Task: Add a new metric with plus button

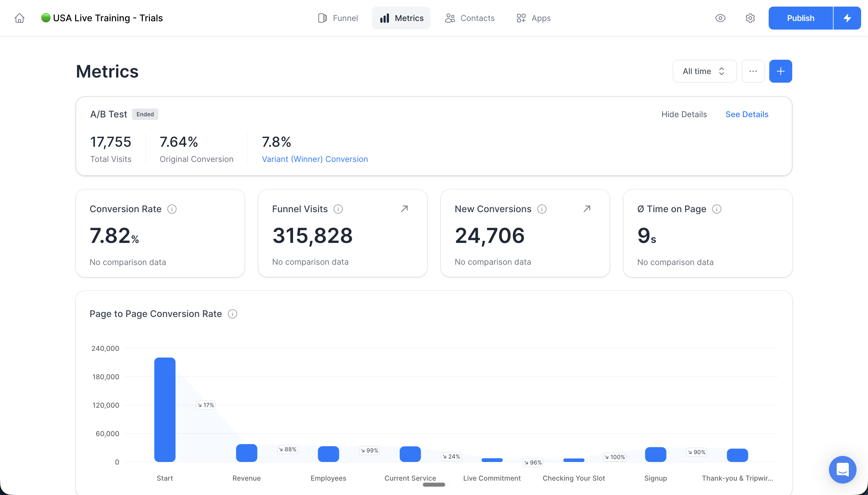Action: (x=780, y=71)
